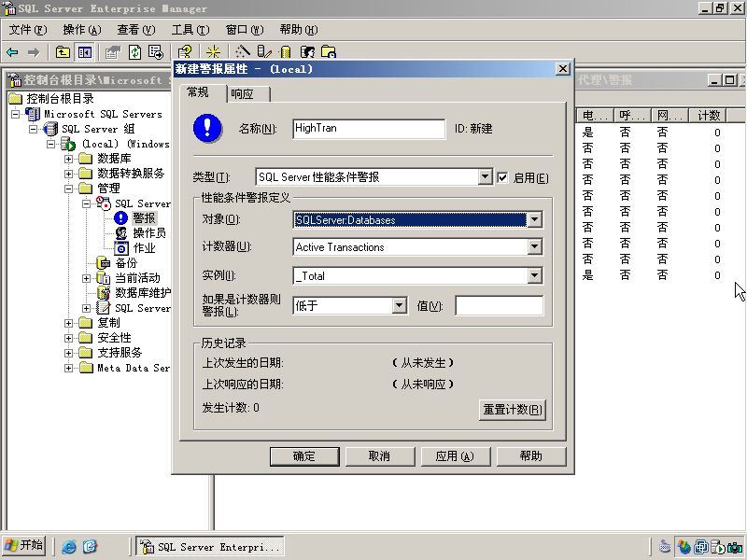Switch to the 常规 tab

pyautogui.click(x=203, y=92)
